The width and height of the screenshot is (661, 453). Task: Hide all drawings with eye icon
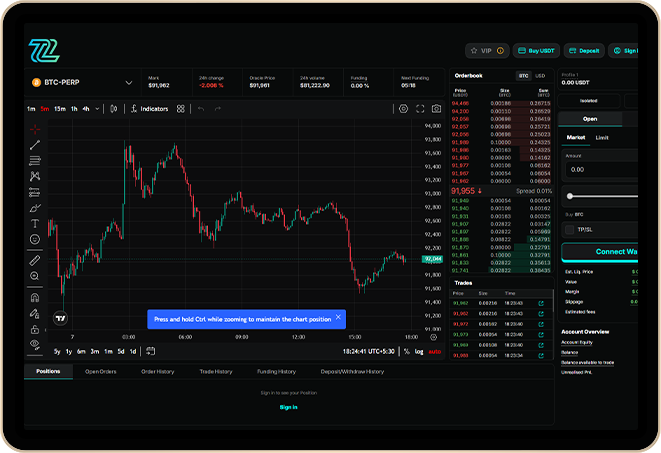pos(35,345)
